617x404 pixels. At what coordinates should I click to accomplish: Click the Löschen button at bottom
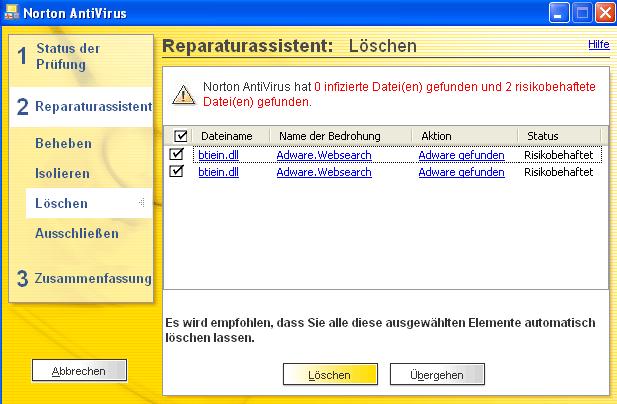point(330,374)
